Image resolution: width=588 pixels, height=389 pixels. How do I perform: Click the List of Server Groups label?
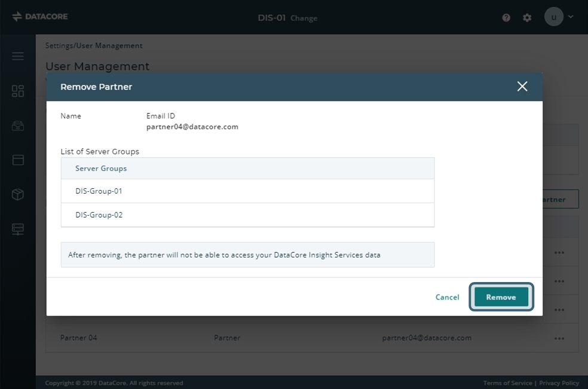100,152
